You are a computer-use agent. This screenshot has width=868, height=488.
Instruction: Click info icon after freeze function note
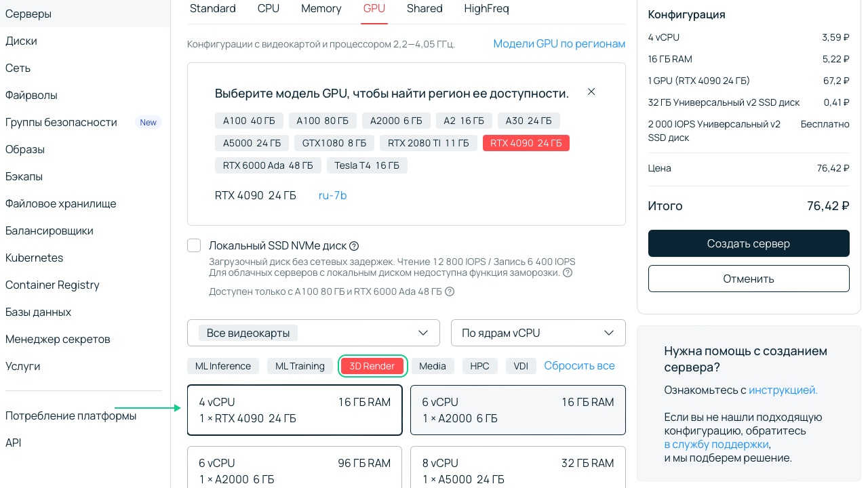568,272
